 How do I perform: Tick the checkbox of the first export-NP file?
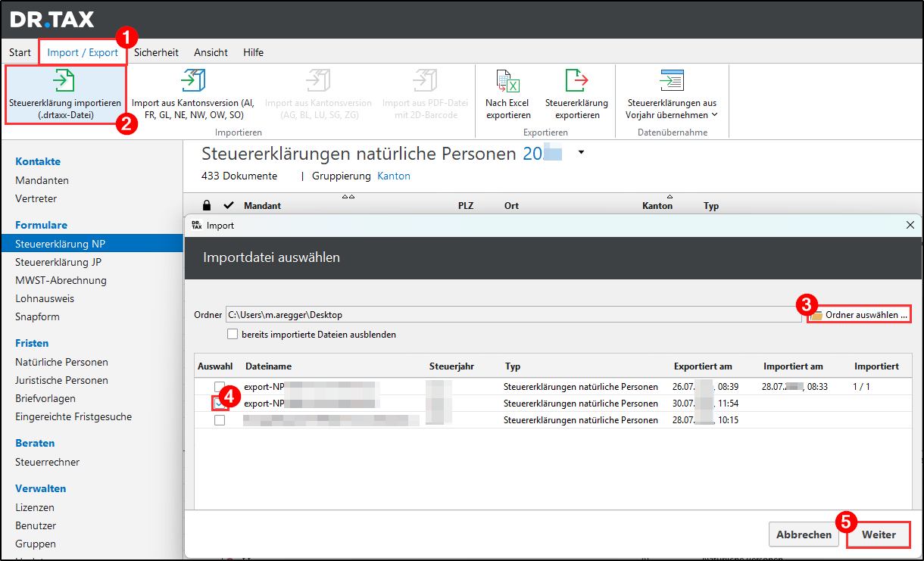[220, 387]
